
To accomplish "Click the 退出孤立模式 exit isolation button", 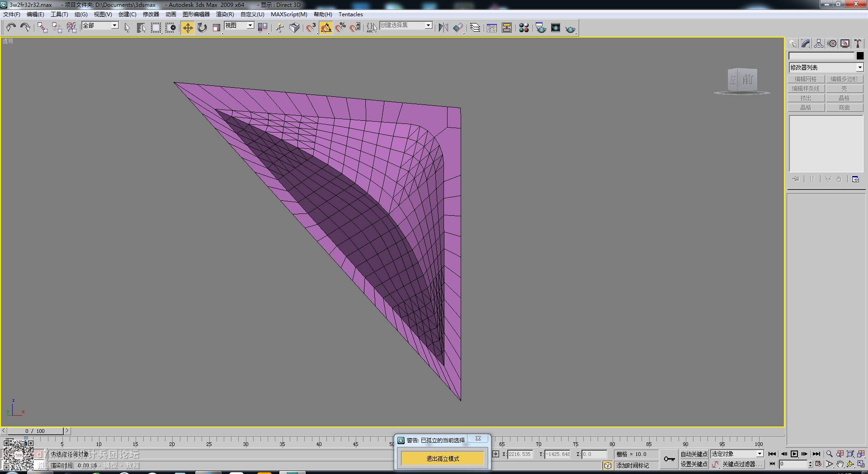I will click(443, 459).
